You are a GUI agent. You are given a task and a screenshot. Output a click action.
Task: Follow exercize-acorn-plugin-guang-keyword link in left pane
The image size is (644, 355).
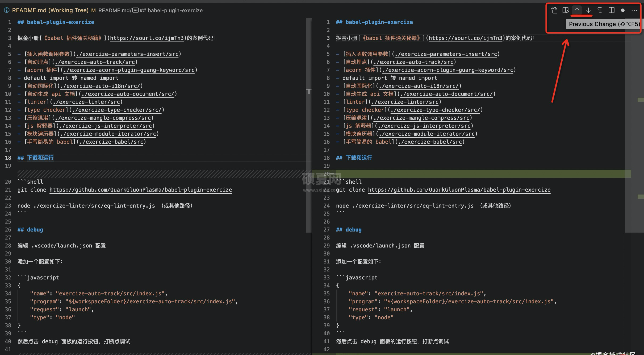point(129,70)
